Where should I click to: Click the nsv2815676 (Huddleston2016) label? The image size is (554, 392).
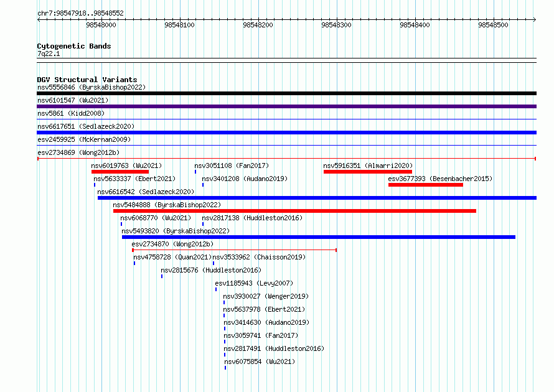coord(211,270)
